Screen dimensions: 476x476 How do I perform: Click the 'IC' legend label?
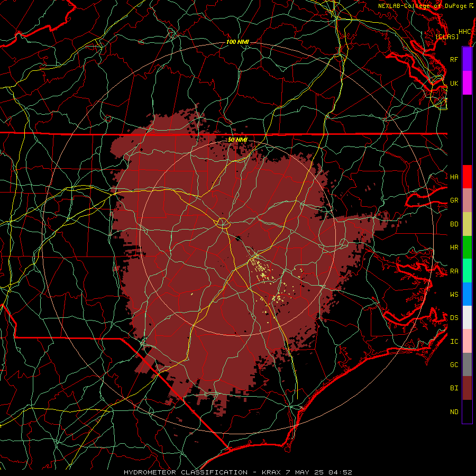(x=454, y=342)
